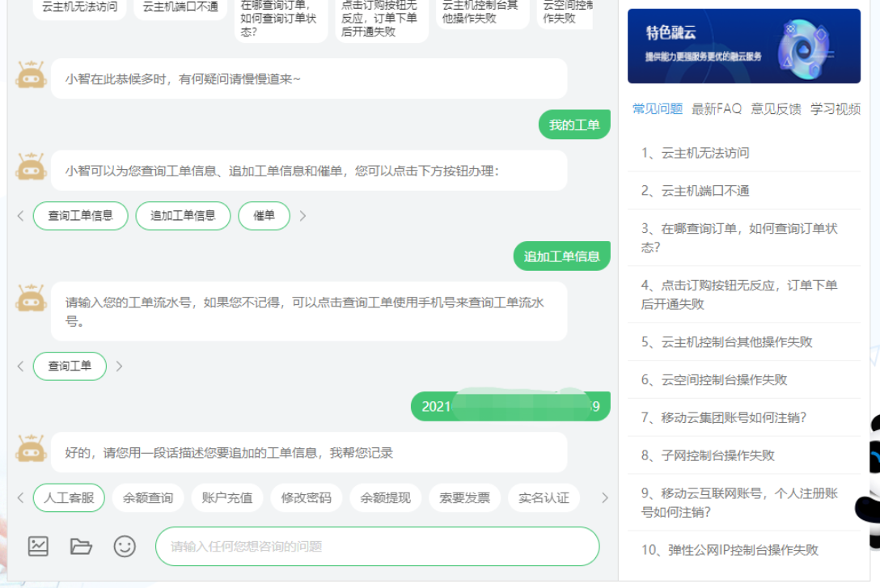Click the 查询工单信息 button
880x588 pixels.
click(x=80, y=216)
